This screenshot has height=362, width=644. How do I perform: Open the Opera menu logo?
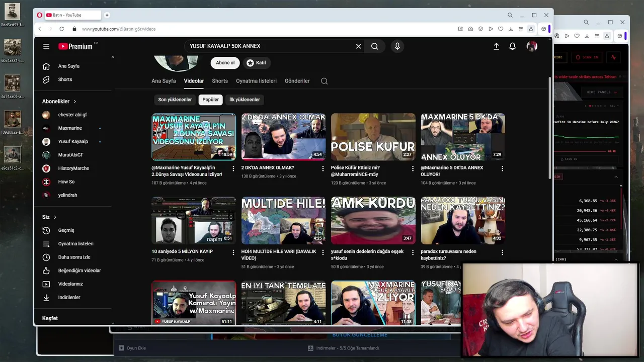pos(39,15)
